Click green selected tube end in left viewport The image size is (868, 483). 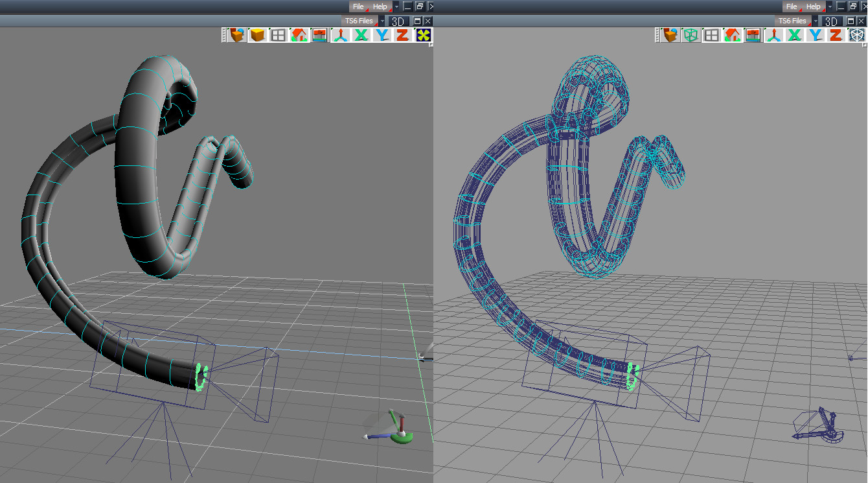tap(201, 376)
